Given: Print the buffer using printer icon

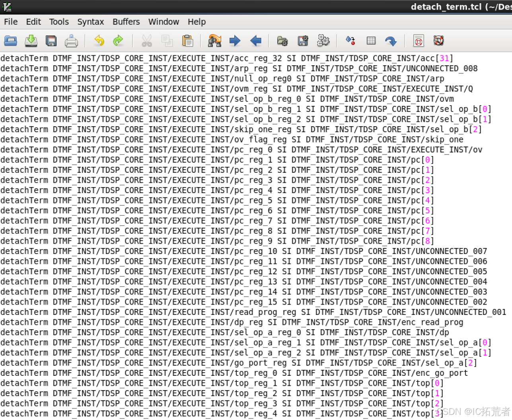Looking at the screenshot, I should tap(72, 41).
